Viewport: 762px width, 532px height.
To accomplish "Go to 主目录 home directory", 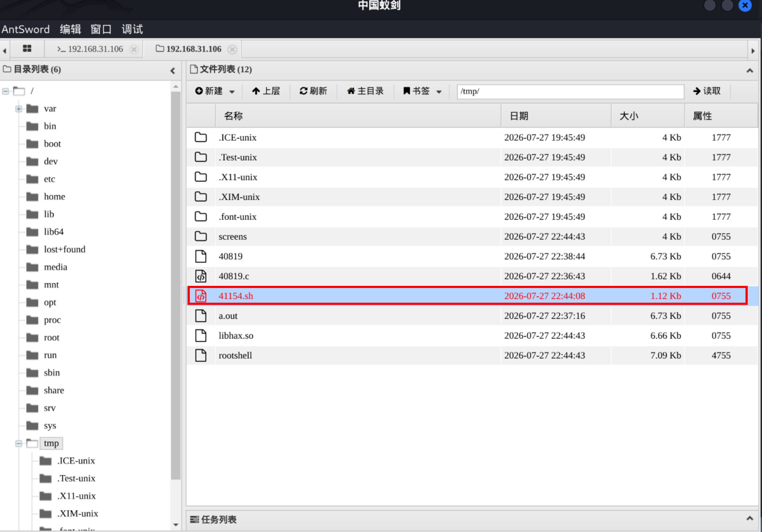I will [365, 91].
